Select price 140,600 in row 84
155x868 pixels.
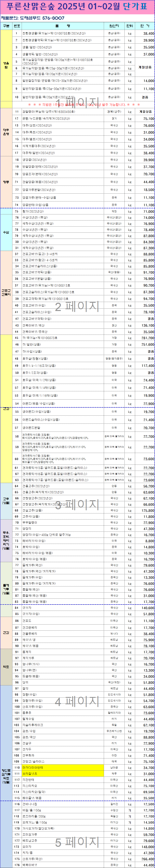click(148, 608)
